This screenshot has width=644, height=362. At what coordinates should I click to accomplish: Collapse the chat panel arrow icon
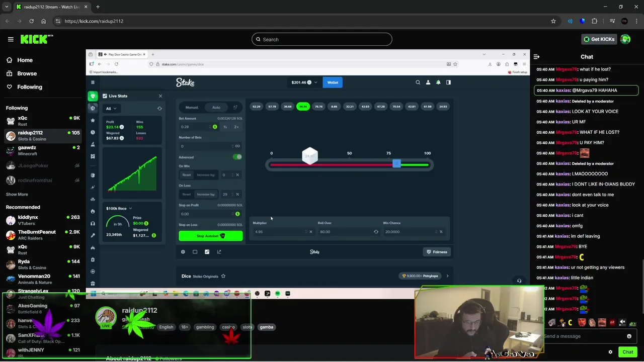pyautogui.click(x=536, y=57)
